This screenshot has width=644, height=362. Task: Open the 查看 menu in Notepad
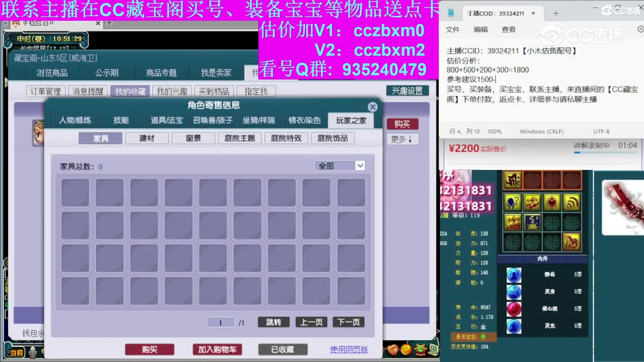pos(509,30)
